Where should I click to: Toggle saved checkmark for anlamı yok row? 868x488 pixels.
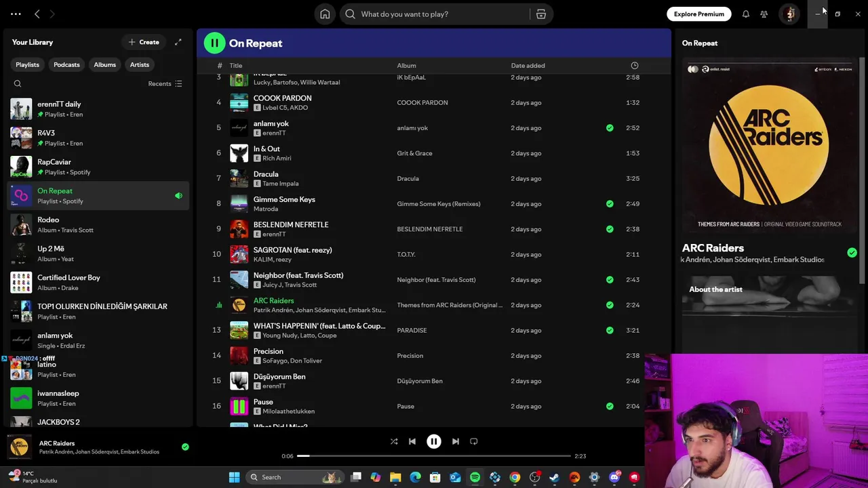(610, 128)
